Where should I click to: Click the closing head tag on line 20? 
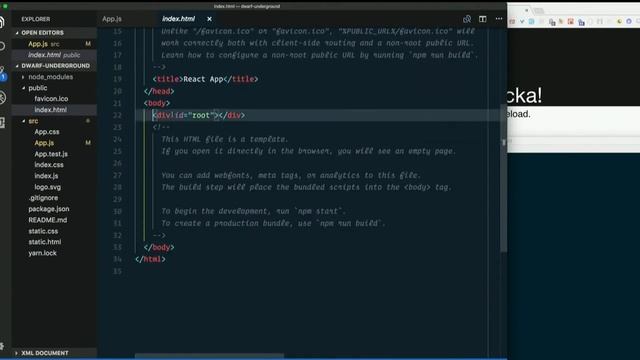[159, 91]
